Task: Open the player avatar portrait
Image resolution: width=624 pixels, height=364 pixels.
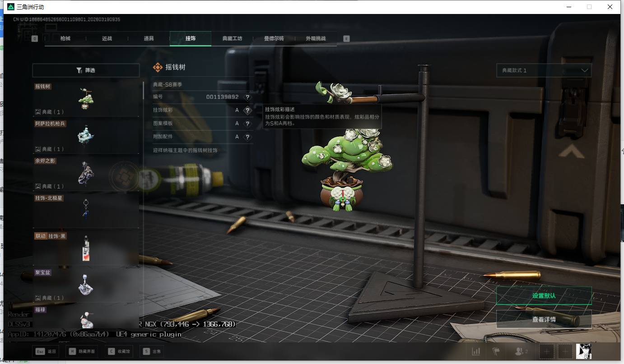Action: pos(583,351)
